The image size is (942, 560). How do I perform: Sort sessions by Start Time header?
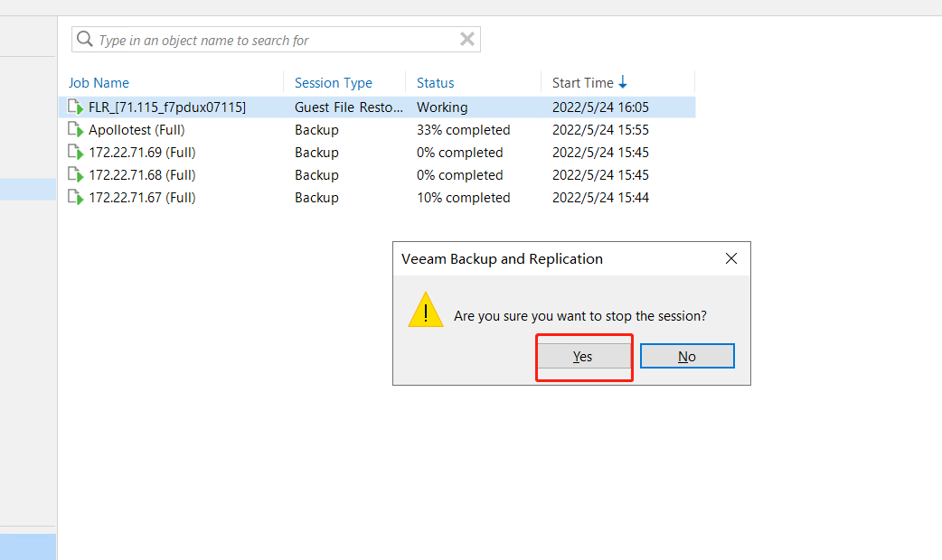click(x=583, y=83)
